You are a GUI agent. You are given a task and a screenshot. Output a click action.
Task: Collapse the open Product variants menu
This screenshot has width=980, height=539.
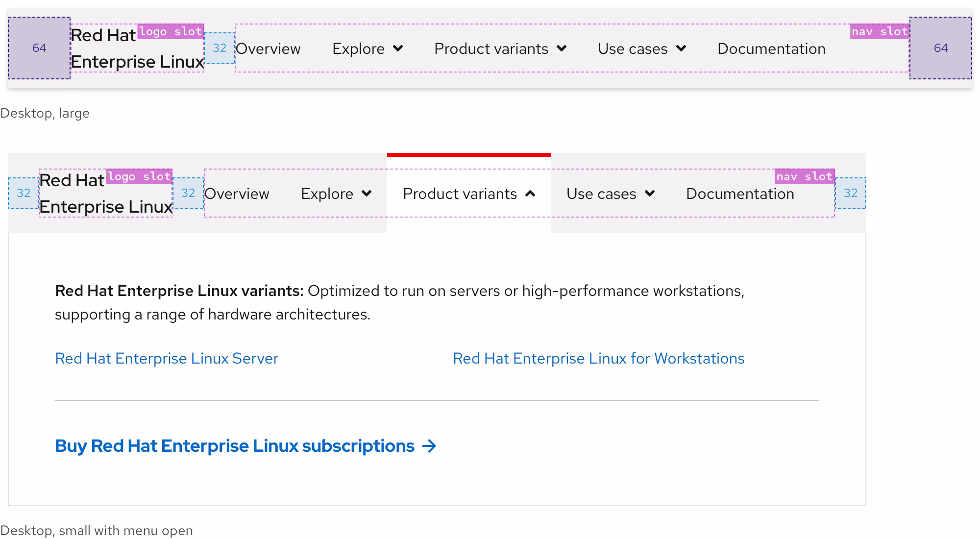[460, 194]
